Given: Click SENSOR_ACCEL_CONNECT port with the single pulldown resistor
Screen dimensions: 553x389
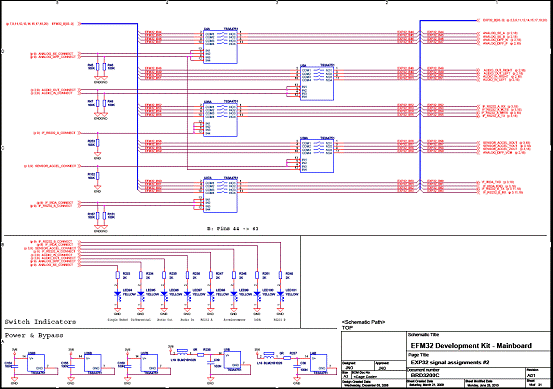Looking at the screenshot, I should pyautogui.click(x=52, y=166).
